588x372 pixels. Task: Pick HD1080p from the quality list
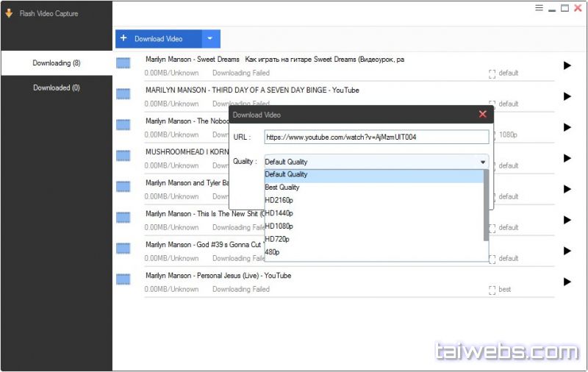click(x=279, y=226)
